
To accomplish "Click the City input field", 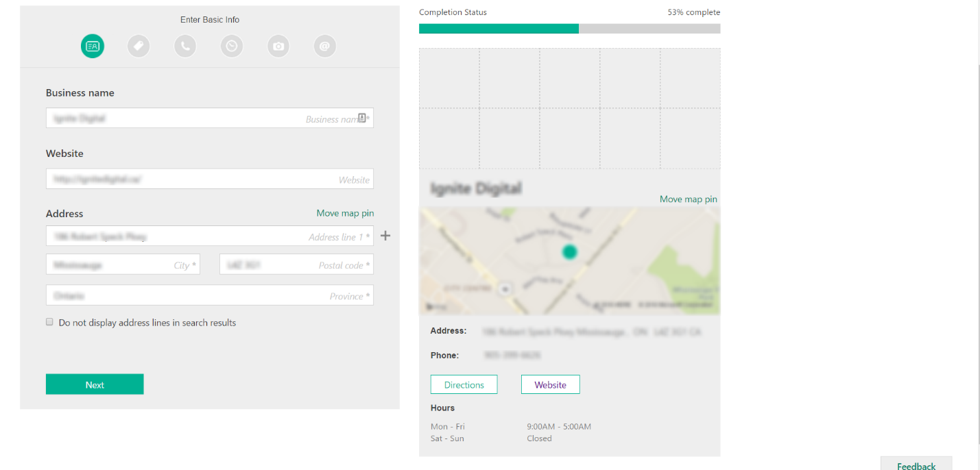I will 123,264.
